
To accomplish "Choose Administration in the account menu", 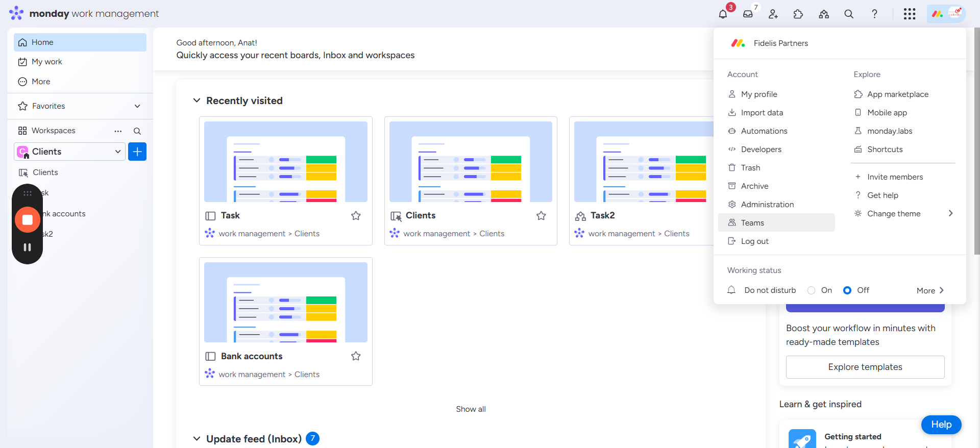I will 767,205.
